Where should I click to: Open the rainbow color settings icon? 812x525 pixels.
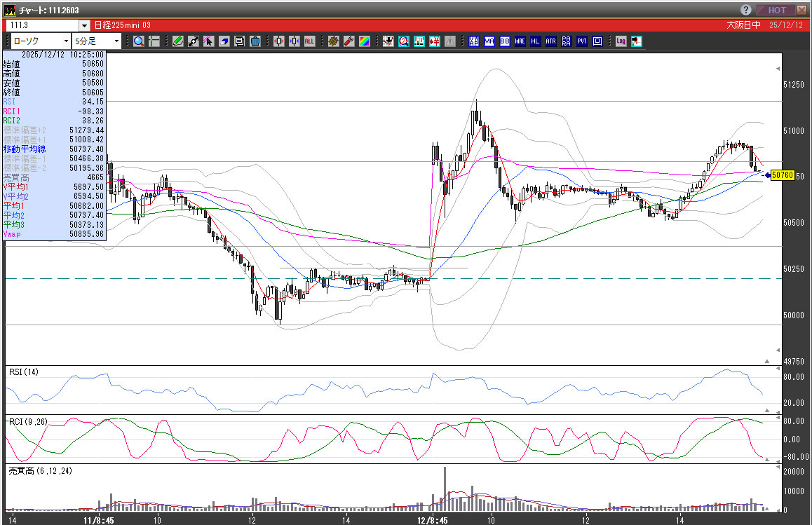tap(364, 41)
